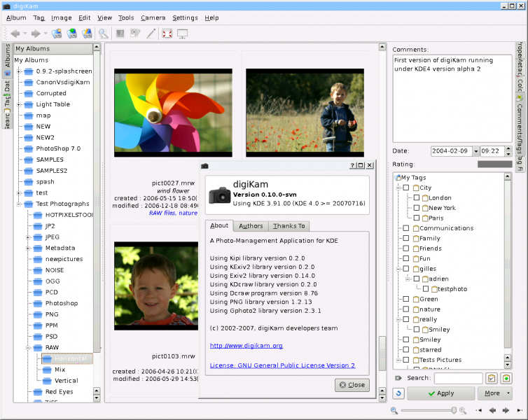Adjust the thumbnail zoom slider handle
The width and height of the screenshot is (528, 420).
(454, 410)
